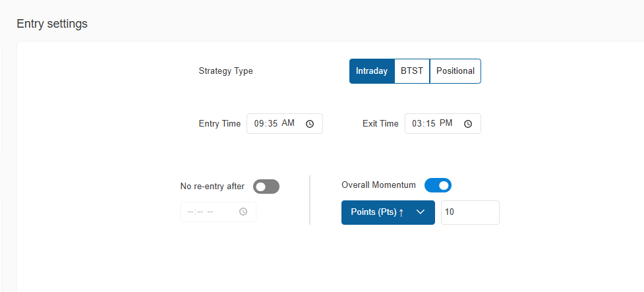Click the momentum value field showing 10
This screenshot has width=644, height=292.
470,212
